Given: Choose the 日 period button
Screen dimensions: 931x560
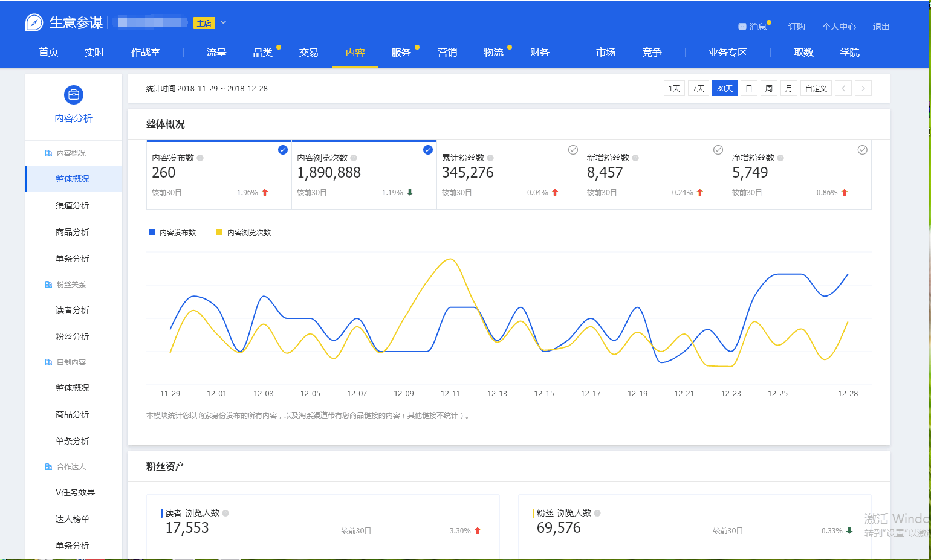Looking at the screenshot, I should pyautogui.click(x=749, y=88).
